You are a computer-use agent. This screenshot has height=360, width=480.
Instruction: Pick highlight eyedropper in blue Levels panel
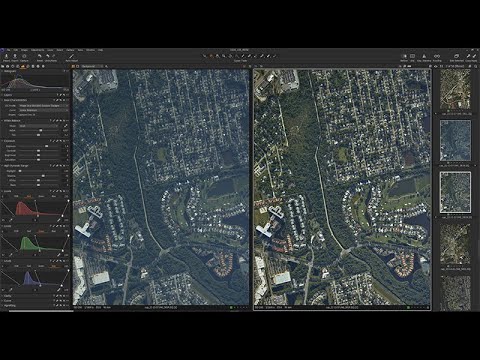(59, 290)
